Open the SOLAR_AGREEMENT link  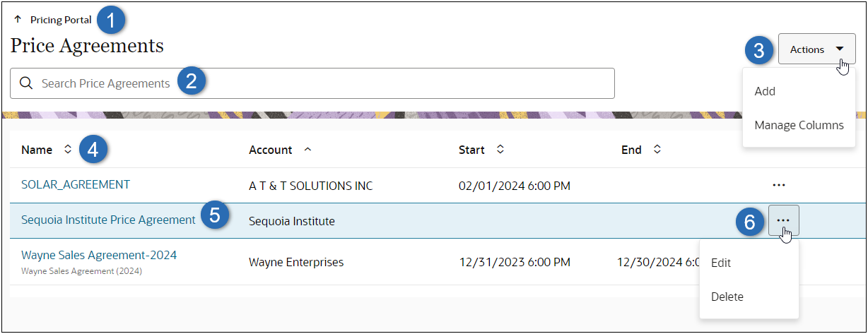point(76,184)
